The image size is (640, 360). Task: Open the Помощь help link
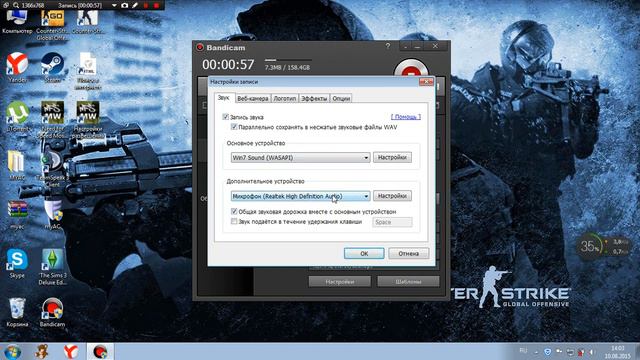pos(406,117)
